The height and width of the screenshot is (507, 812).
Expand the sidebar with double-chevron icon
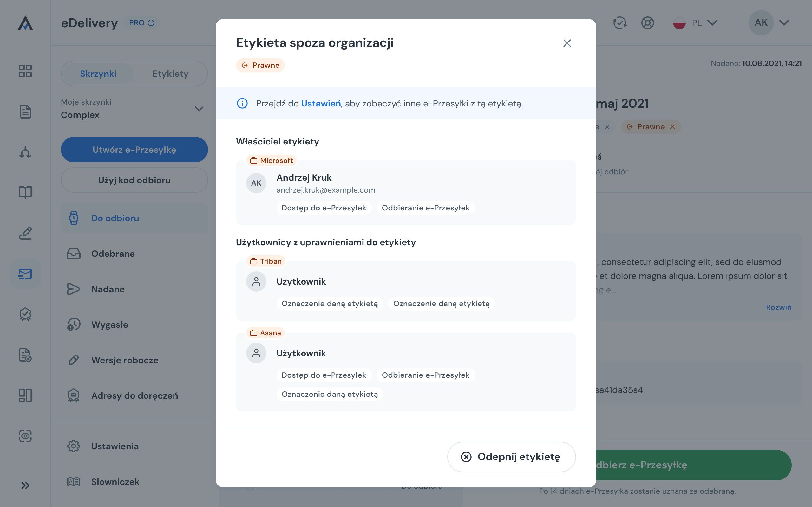25,485
